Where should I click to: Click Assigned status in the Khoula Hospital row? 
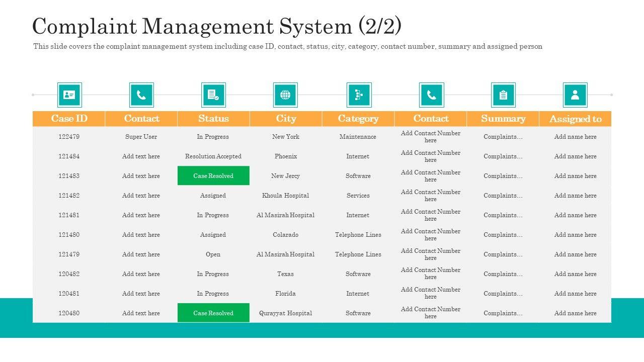[213, 196]
